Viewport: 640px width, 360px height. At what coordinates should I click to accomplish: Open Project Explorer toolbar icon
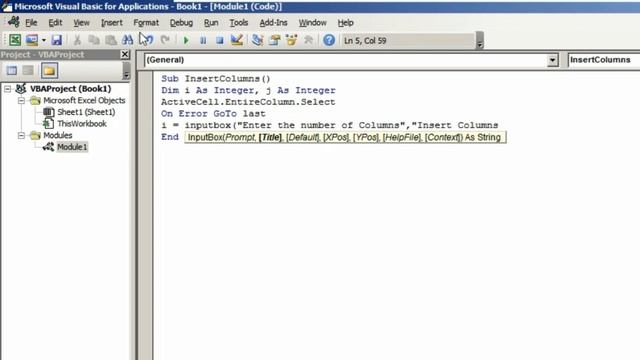coord(257,40)
